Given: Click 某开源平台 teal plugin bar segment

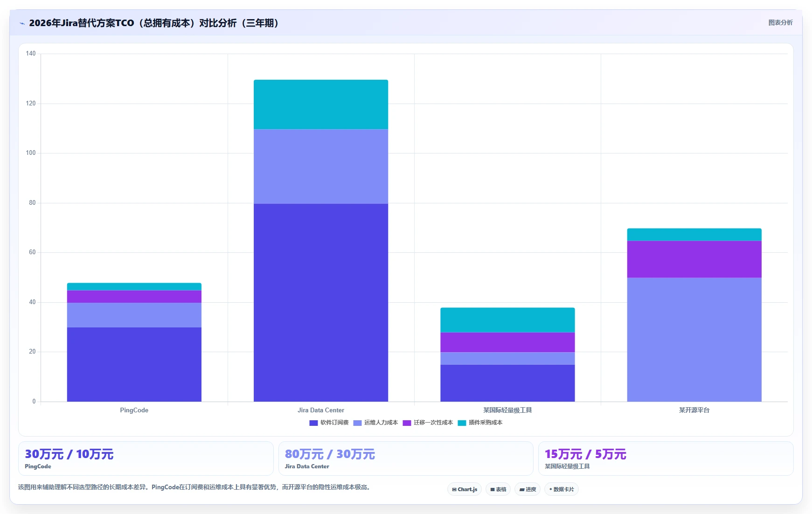Looking at the screenshot, I should [x=694, y=235].
